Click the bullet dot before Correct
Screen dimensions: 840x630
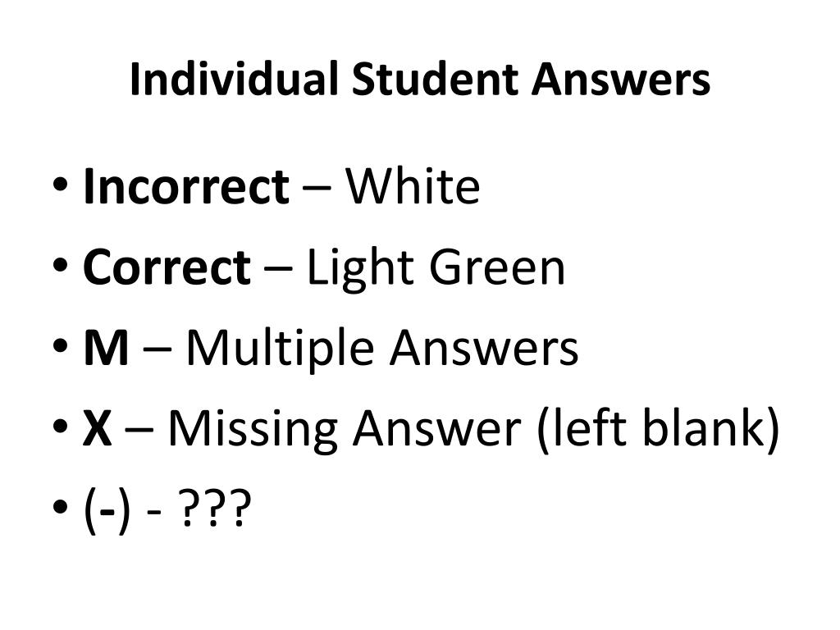61,266
